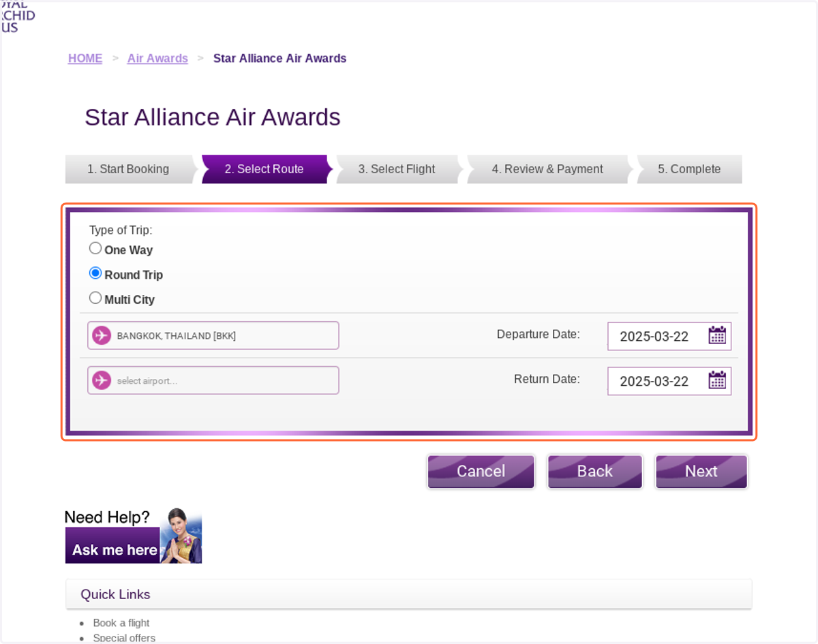Open the Special offers quick link
The width and height of the screenshot is (818, 644).
(124, 638)
